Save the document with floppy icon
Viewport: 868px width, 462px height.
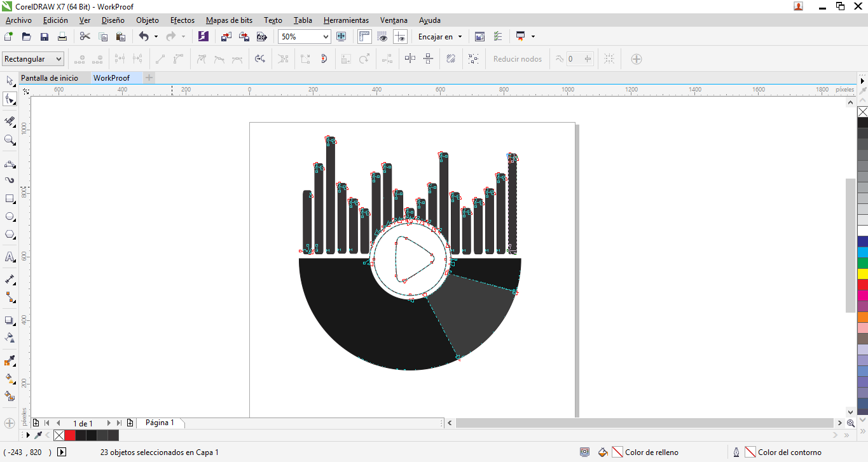point(45,37)
